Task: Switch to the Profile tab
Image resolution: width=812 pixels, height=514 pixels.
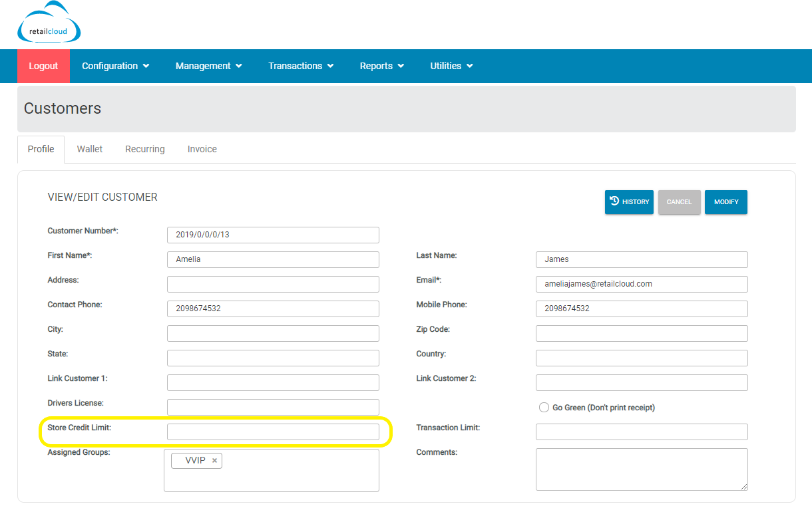Action: (41, 149)
